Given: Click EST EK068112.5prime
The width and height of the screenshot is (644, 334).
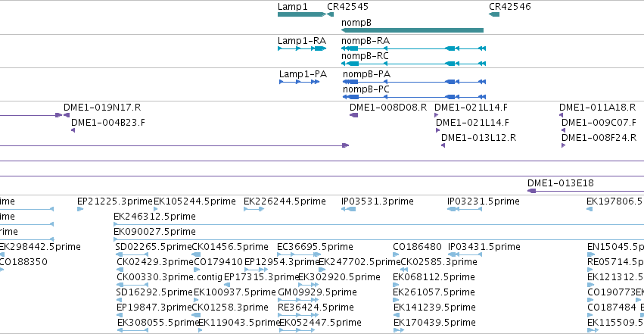Looking at the screenshot, I should point(396,285).
